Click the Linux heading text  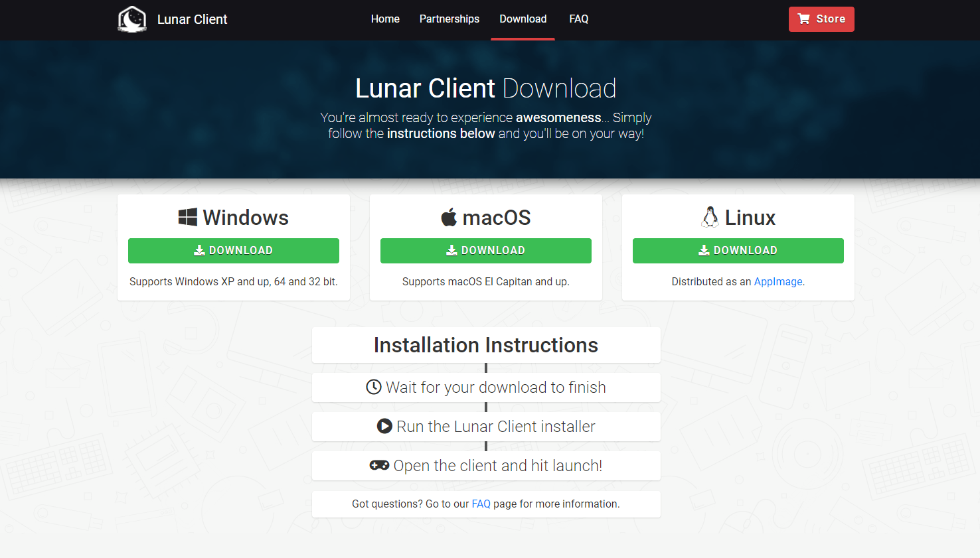click(x=750, y=218)
